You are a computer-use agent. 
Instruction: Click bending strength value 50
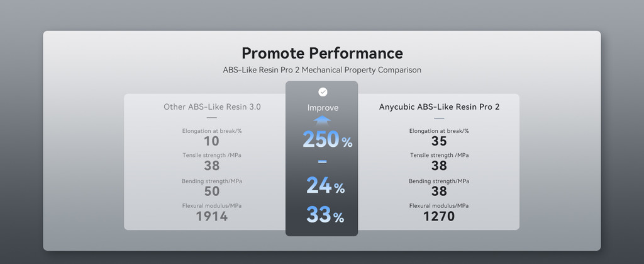coord(212,191)
